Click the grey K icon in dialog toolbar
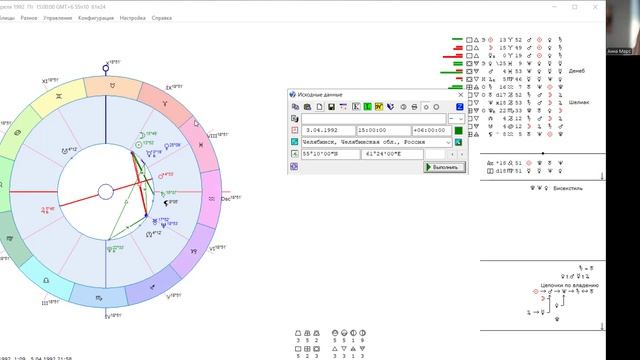This screenshot has height=360, width=640. pyautogui.click(x=356, y=107)
